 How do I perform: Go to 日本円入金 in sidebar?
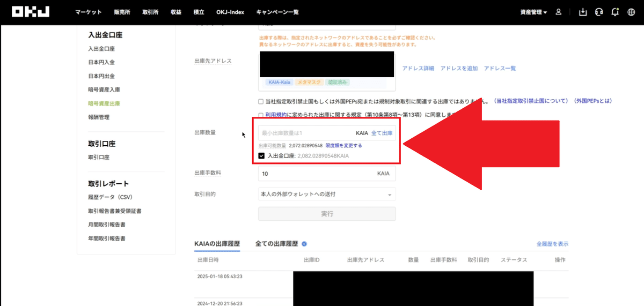pyautogui.click(x=101, y=62)
